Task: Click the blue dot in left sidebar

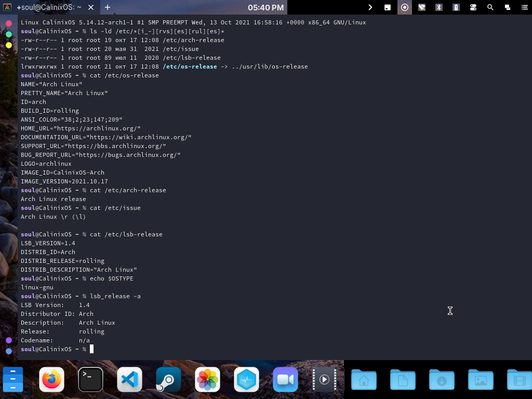Action: pyautogui.click(x=9, y=351)
